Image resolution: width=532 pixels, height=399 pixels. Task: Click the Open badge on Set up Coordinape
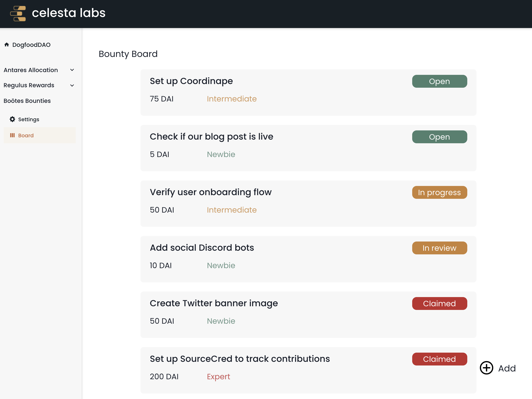coord(440,81)
